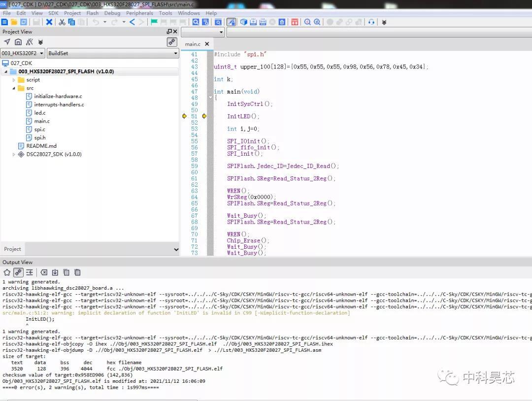Click the Find magnifier toolbar icon
This screenshot has height=401, width=532.
196,22
